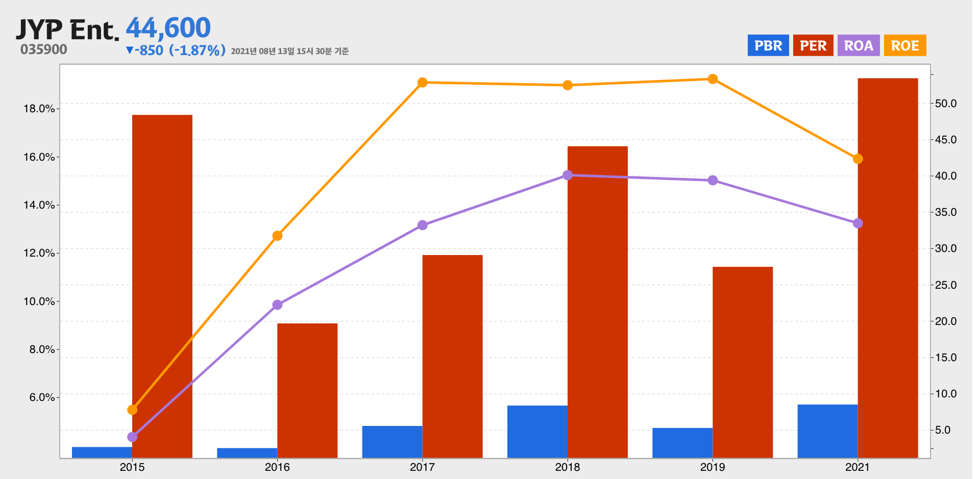Select the 2019 red PER bar
980x479 pixels.
click(743, 362)
